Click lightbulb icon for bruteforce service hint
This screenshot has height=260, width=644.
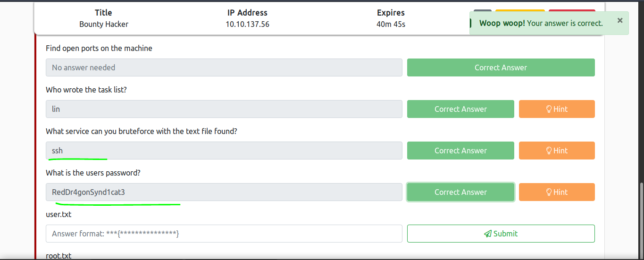coord(549,151)
